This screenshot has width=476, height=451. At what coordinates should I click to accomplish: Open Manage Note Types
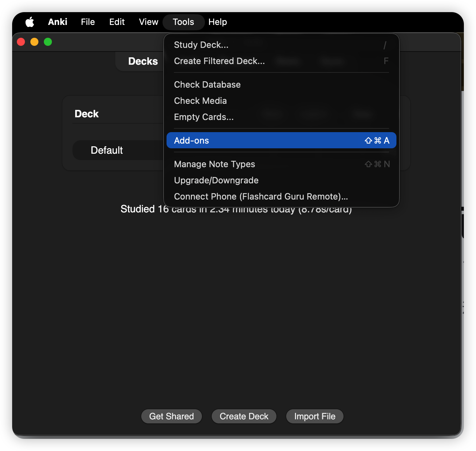tap(281, 164)
